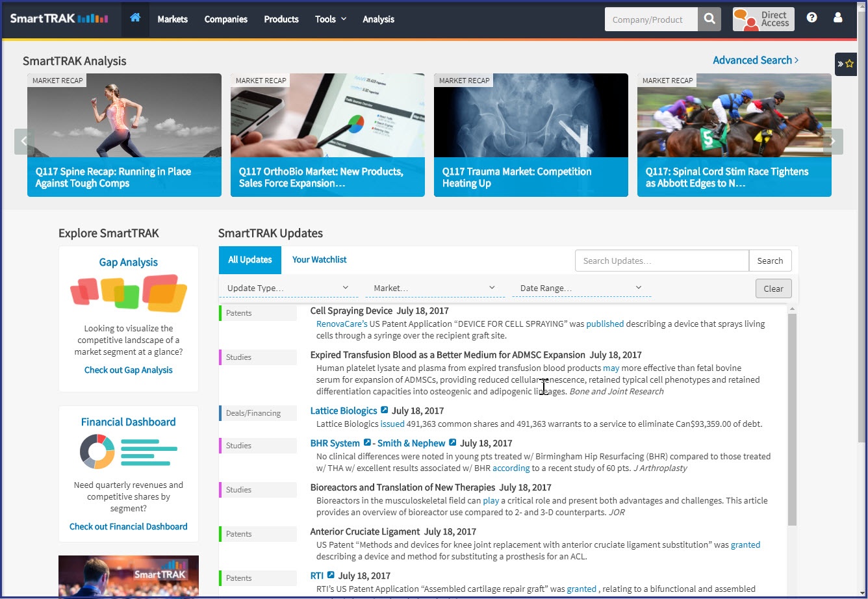Expand the Market filter dropdown
Viewport: 868px width, 599px height.
(x=435, y=288)
